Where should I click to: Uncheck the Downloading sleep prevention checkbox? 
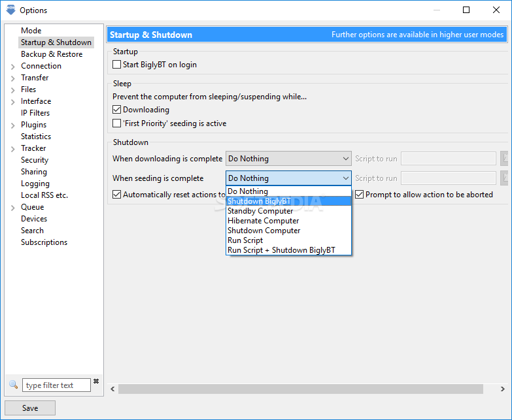coord(116,110)
